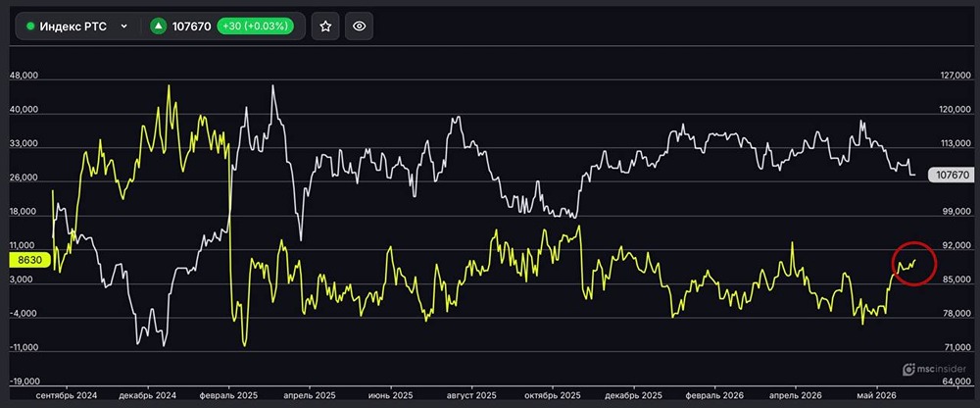The image size is (980, 408).
Task: Click the октябрь 2025 time axis label
Action: click(553, 396)
